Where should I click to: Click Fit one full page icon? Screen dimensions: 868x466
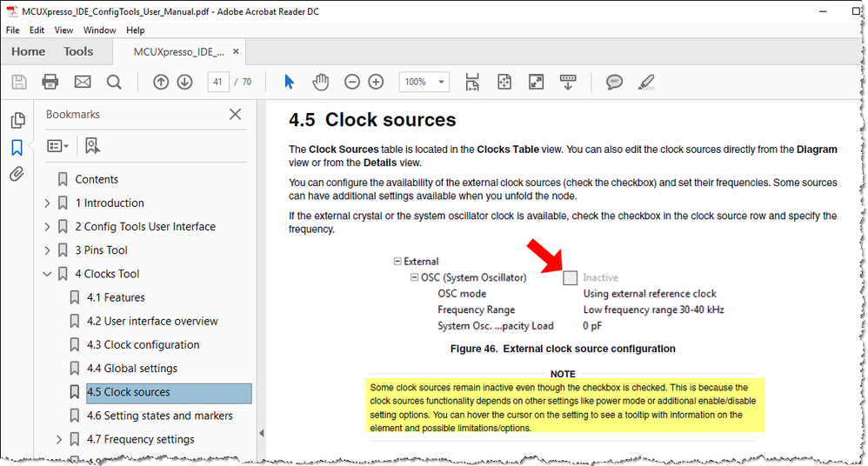(504, 82)
